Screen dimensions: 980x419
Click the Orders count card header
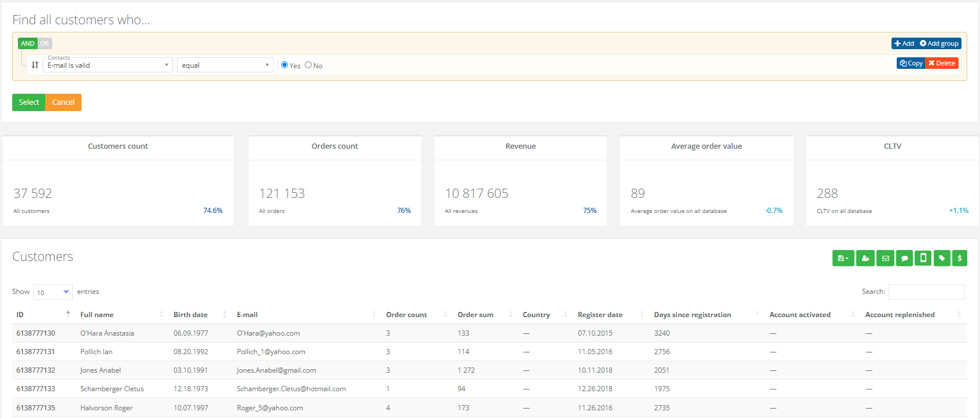point(335,146)
